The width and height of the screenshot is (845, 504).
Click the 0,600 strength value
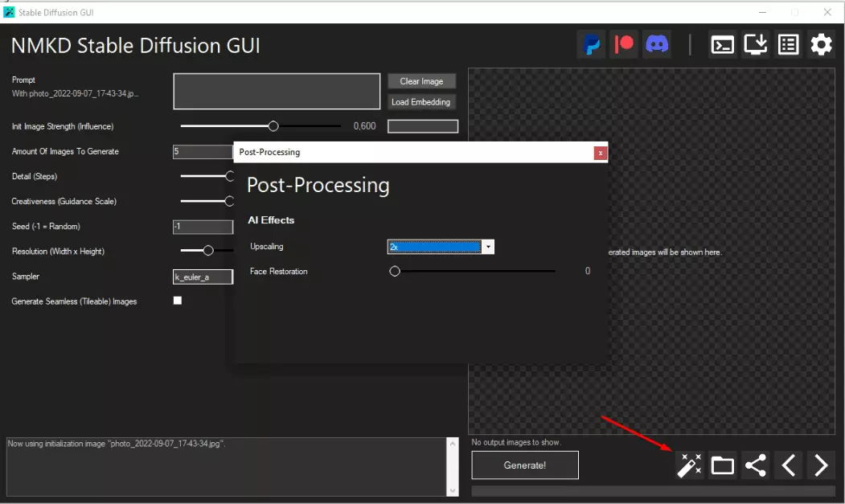pyautogui.click(x=365, y=126)
